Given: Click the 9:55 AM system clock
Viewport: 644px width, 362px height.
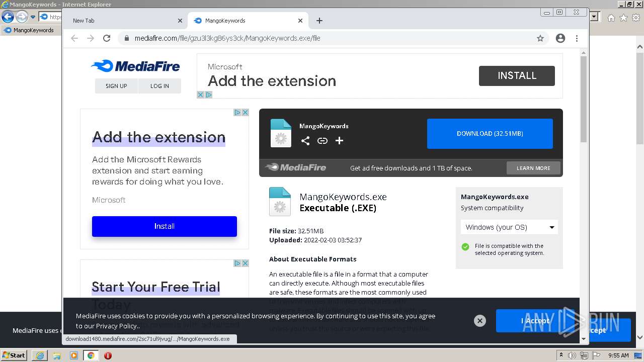Looking at the screenshot, I should 618,355.
